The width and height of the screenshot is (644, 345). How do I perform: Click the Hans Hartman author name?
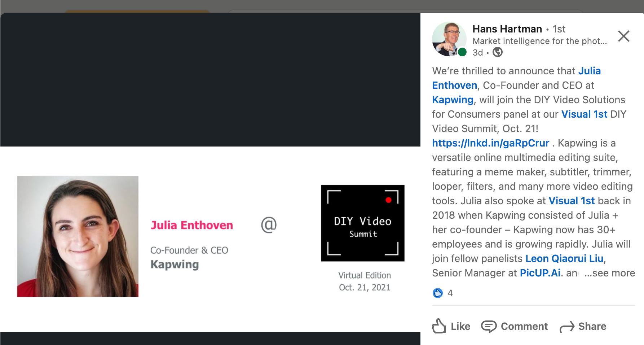[507, 29]
